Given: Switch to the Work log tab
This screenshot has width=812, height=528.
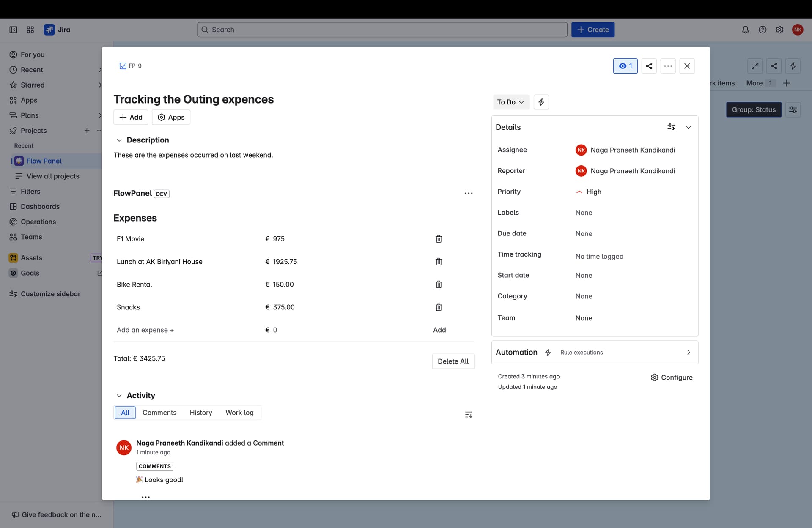Looking at the screenshot, I should pos(239,413).
